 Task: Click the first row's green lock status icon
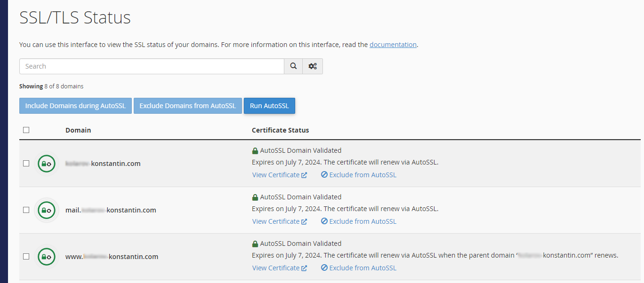coord(47,164)
